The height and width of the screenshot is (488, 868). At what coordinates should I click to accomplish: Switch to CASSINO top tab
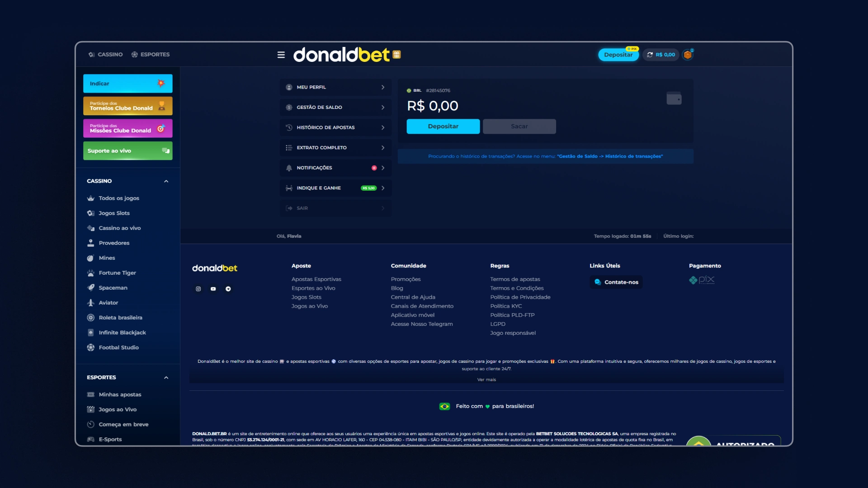point(106,54)
